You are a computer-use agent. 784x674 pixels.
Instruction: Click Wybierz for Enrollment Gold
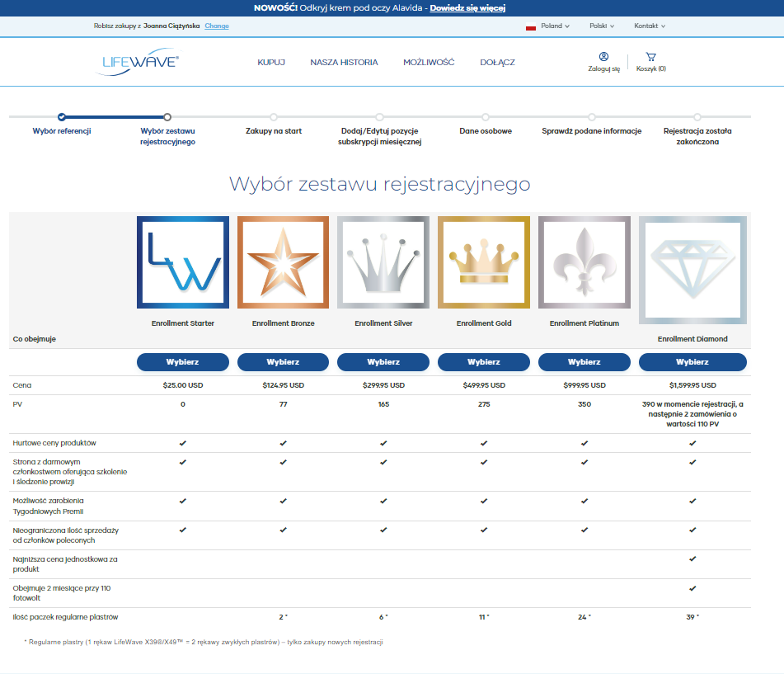[484, 362]
